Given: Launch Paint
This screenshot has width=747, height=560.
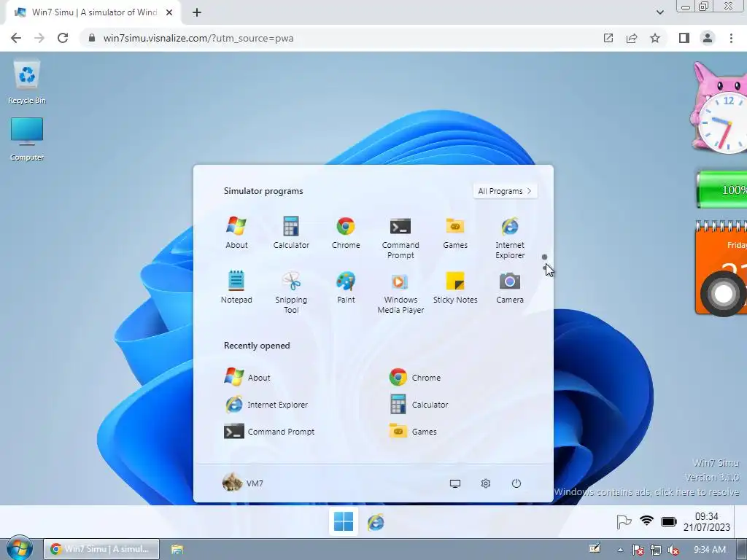Looking at the screenshot, I should tap(346, 287).
